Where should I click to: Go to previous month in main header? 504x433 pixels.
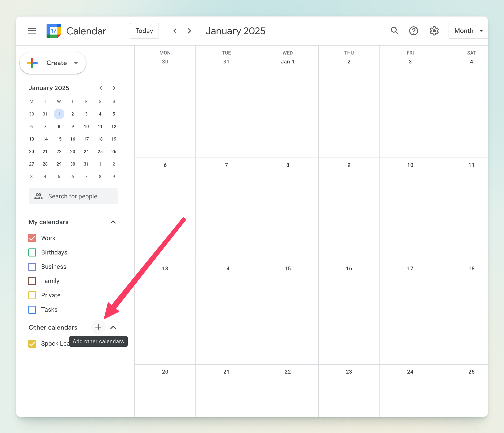175,31
